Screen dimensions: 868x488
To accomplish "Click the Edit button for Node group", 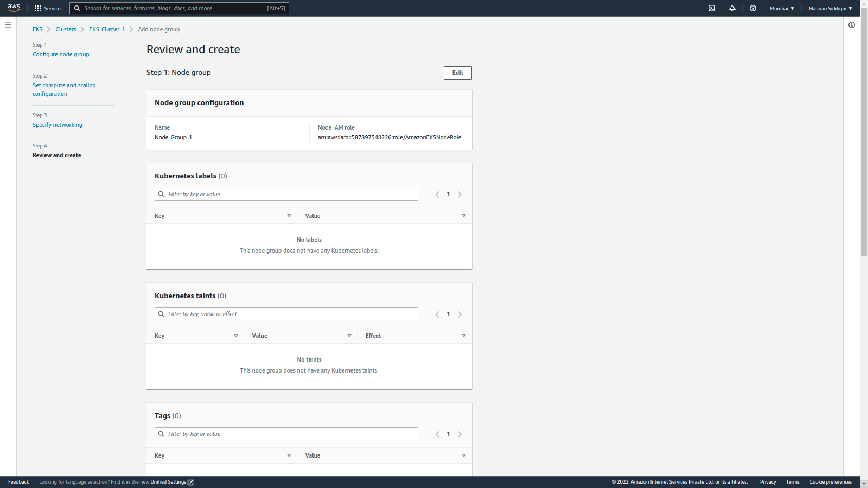I will pyautogui.click(x=457, y=73).
